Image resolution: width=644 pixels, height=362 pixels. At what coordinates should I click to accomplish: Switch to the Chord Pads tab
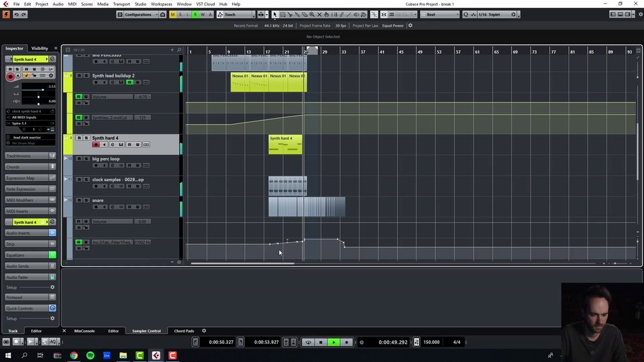point(184,330)
